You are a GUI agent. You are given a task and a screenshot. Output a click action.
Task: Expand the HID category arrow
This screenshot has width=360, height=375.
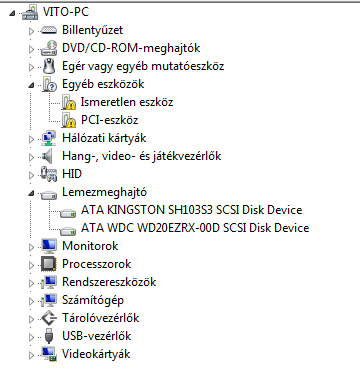[31, 175]
